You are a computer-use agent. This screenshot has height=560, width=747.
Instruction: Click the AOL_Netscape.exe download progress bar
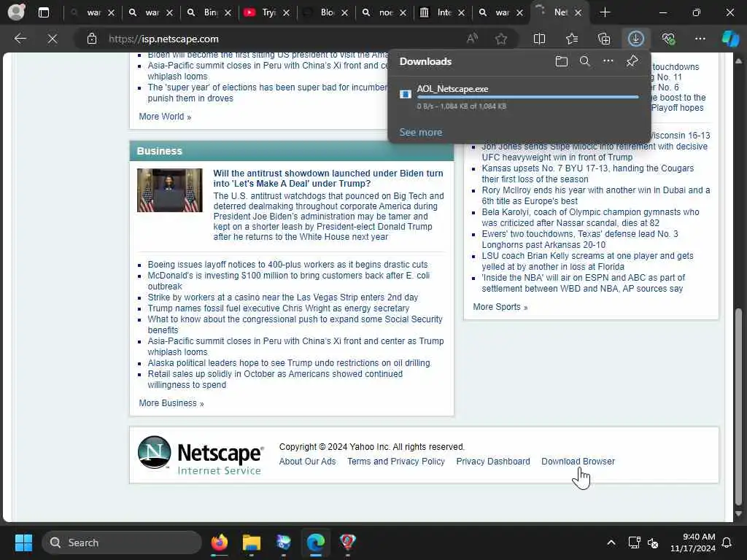pos(527,97)
